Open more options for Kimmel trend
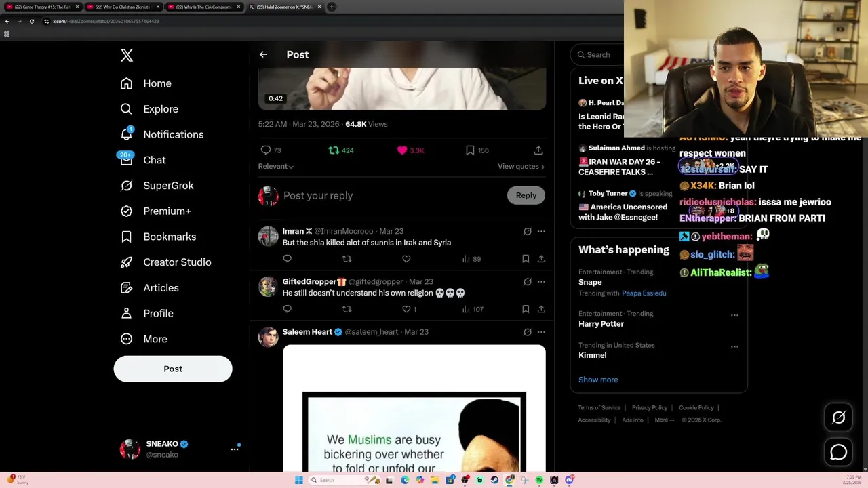 [734, 346]
